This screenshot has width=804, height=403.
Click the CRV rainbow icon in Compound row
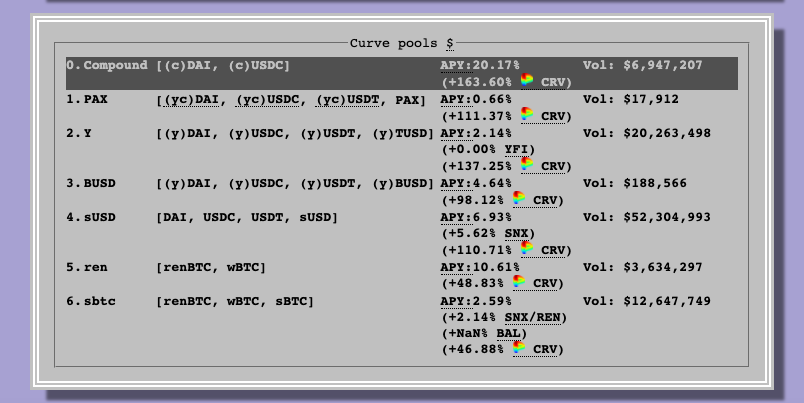tap(527, 80)
